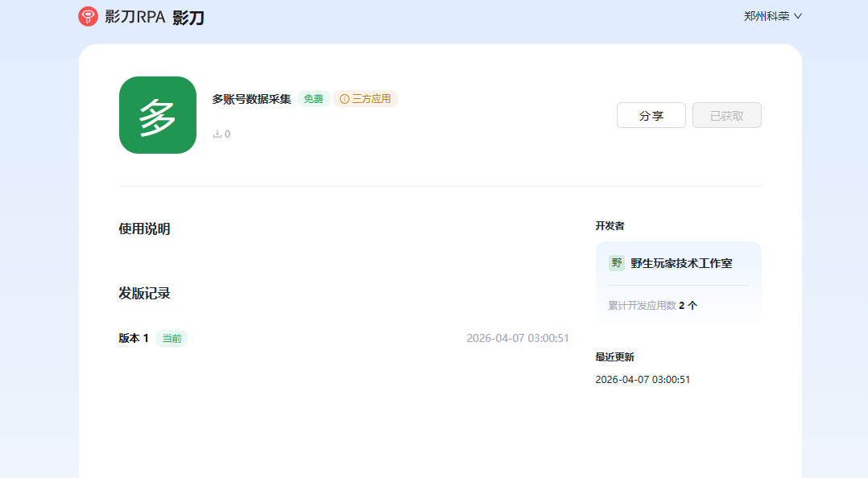The image size is (868, 478).
Task: Click the green 当前 version badge
Action: pyautogui.click(x=172, y=339)
